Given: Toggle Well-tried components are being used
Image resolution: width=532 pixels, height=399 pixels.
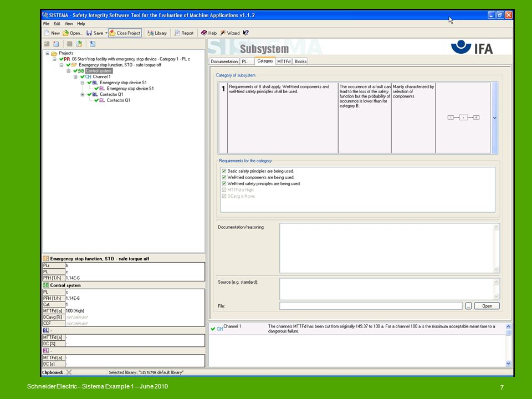Looking at the screenshot, I should 224,177.
